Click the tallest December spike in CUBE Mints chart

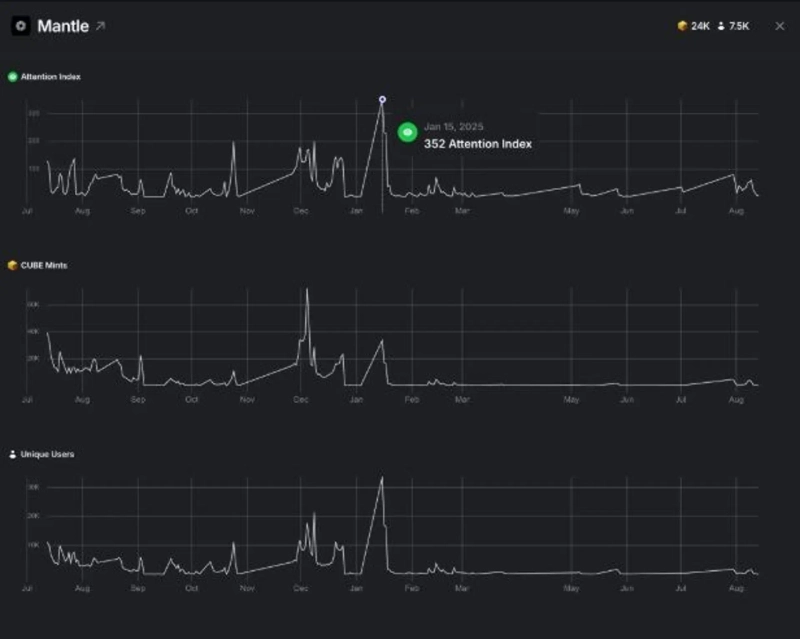(x=307, y=291)
